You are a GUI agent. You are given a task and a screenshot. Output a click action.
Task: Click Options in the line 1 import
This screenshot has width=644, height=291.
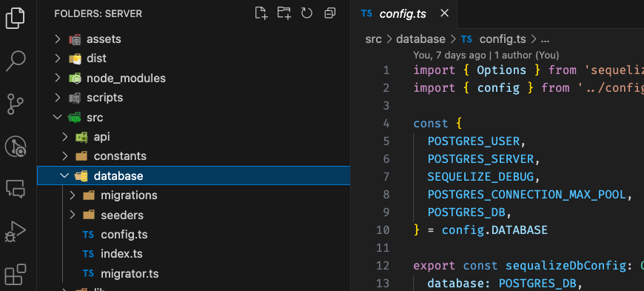pos(501,70)
